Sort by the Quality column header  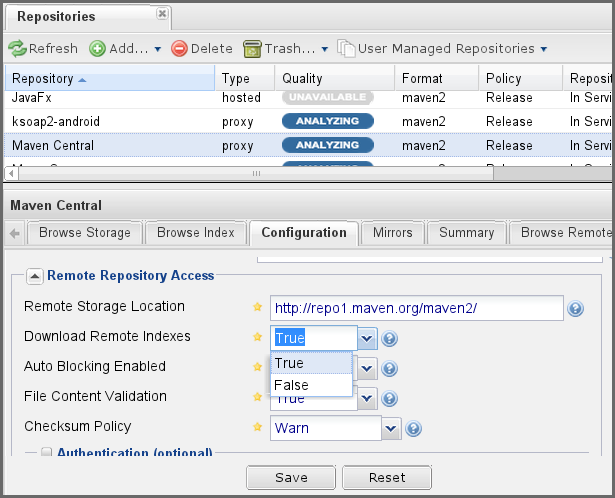pyautogui.click(x=335, y=78)
